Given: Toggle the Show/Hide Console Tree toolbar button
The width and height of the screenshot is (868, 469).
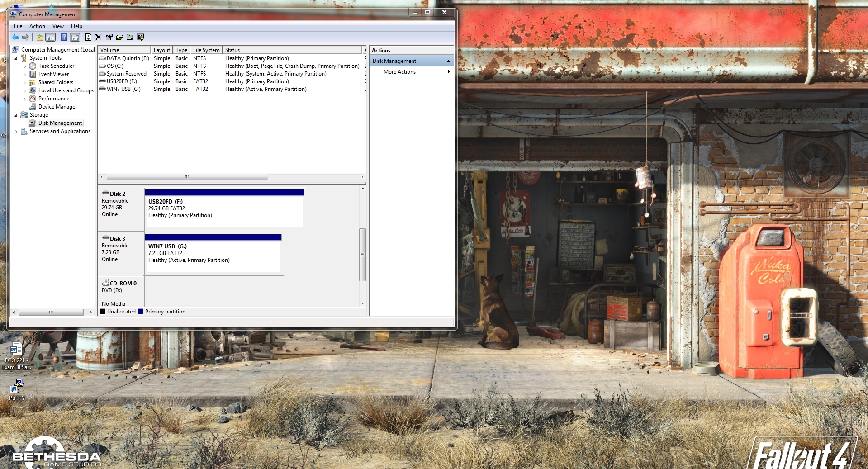Looking at the screenshot, I should (50, 37).
